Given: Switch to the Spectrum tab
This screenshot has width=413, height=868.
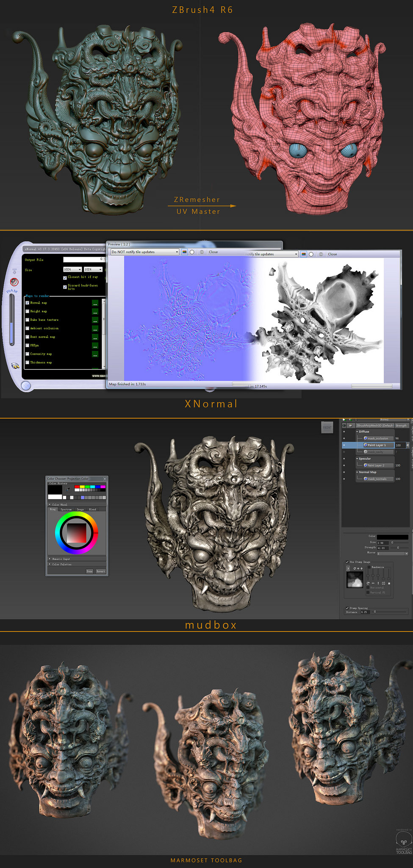Looking at the screenshot, I should (66, 509).
